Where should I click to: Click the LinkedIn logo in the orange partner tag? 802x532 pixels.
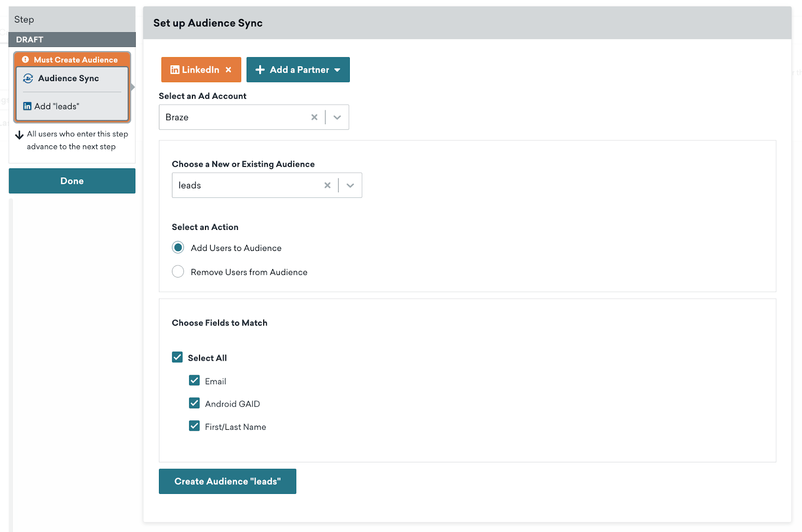point(174,70)
